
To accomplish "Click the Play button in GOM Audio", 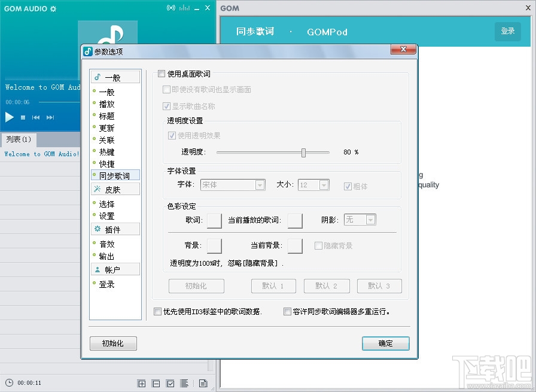I will click(x=8, y=117).
